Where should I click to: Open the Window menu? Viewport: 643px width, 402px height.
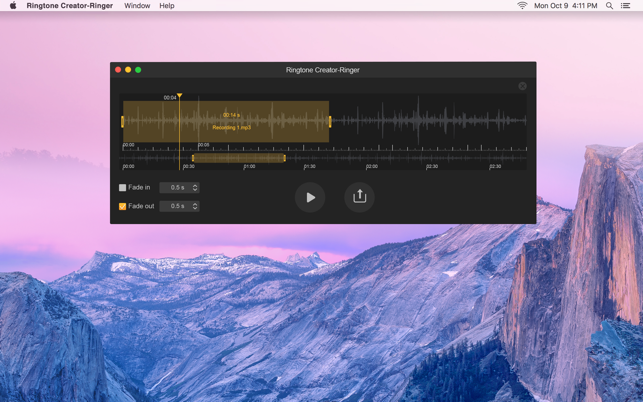(137, 6)
